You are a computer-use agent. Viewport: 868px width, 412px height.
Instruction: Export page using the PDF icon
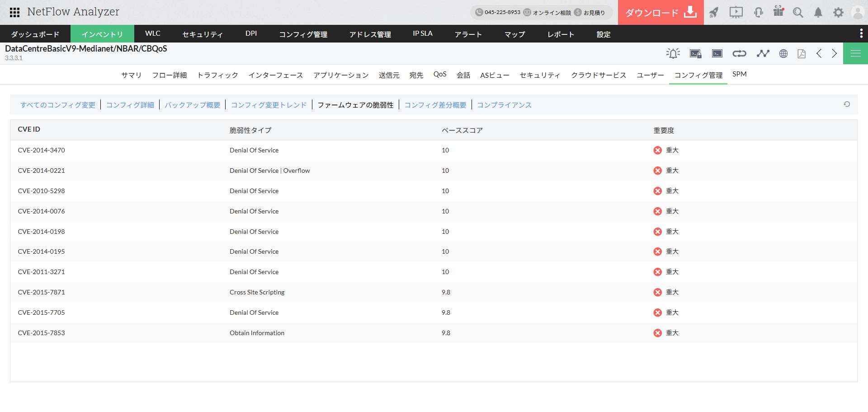(x=802, y=54)
